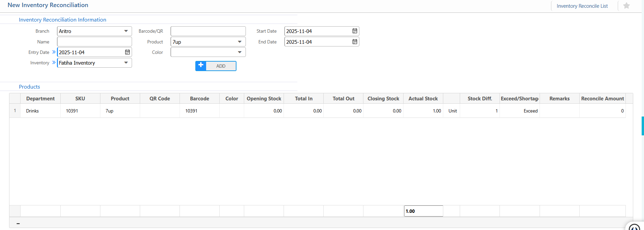The image size is (644, 230).
Task: Click the favorite star icon
Action: point(626,6)
